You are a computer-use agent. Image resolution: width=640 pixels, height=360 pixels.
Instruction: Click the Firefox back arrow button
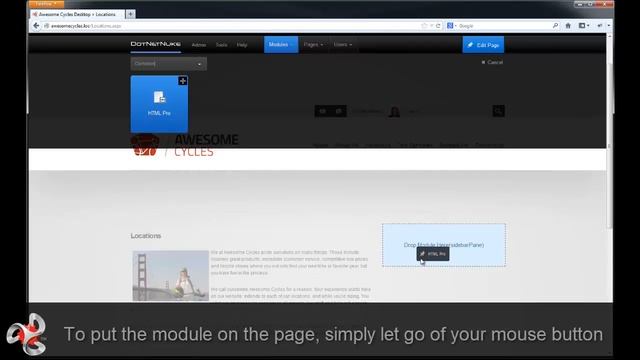click(x=36, y=26)
